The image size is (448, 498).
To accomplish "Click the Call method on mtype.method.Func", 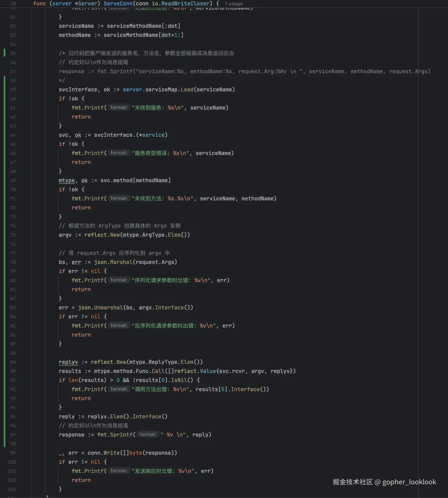I will [x=158, y=371].
